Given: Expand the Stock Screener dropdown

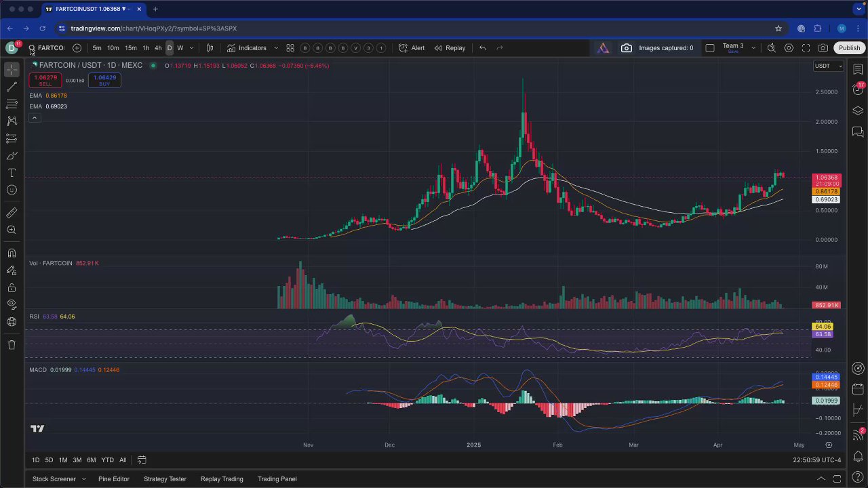Looking at the screenshot, I should point(84,479).
